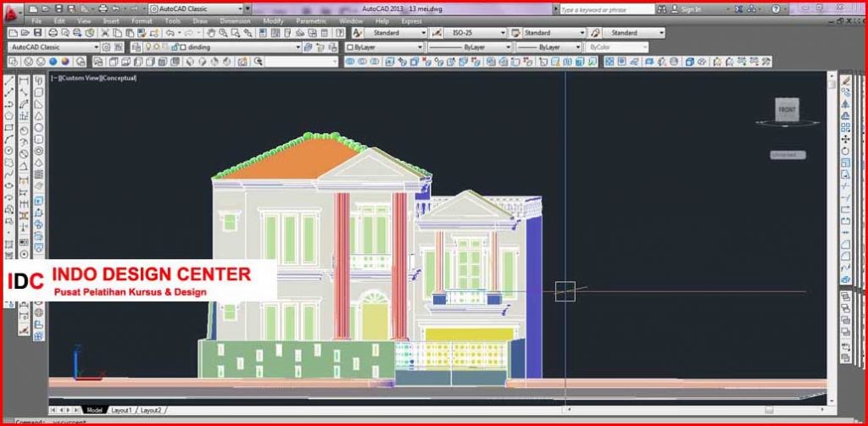Select the Rectangle tool in Draw toolbar
868x426 pixels.
8,128
